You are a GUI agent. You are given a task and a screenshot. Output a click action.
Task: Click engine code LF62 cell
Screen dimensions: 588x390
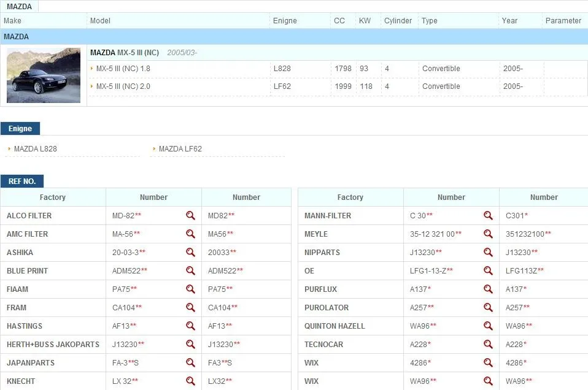tap(282, 86)
